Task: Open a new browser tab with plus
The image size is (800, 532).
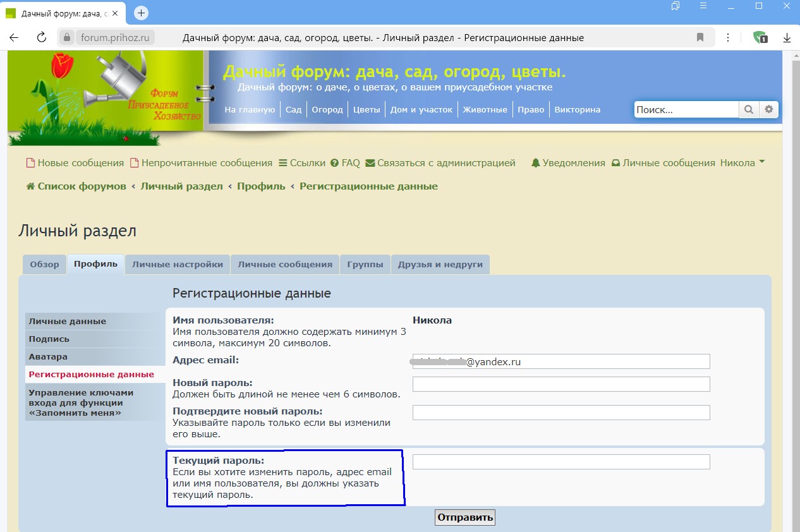Action: (142, 13)
